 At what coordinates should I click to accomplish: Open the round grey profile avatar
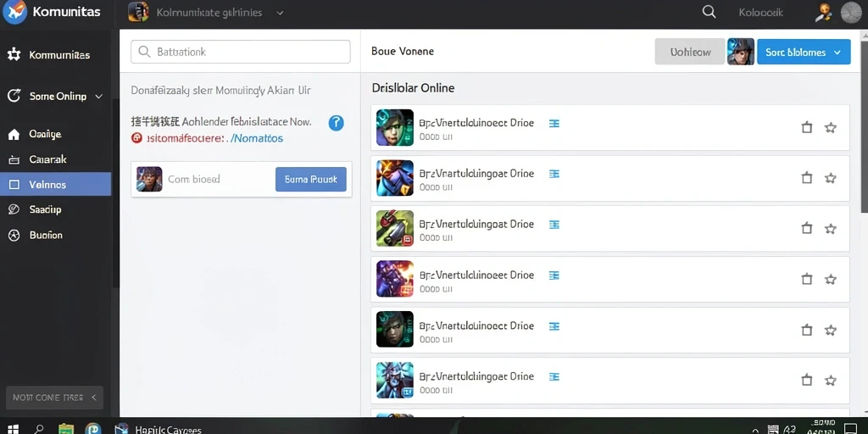tap(851, 12)
